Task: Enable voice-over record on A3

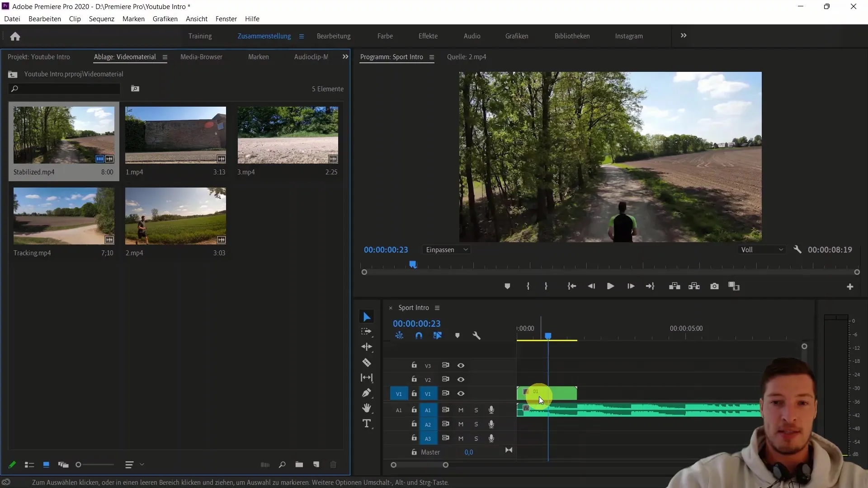Action: (491, 438)
